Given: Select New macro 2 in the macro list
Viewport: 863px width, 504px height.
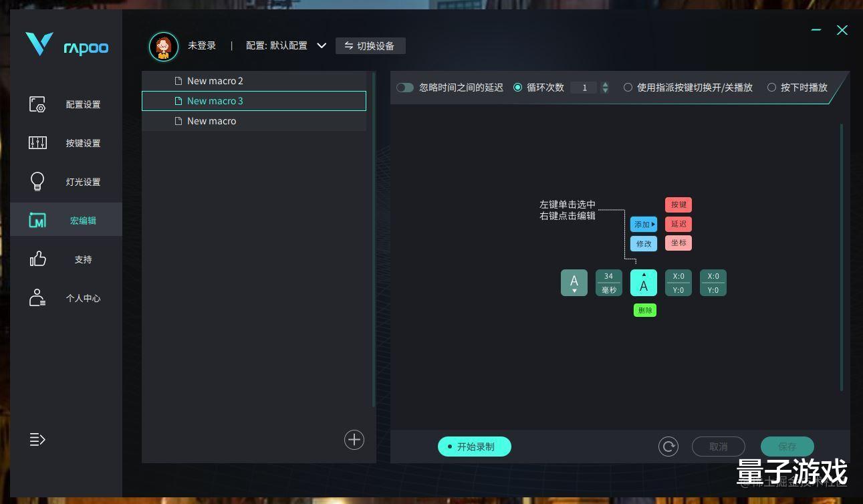Looking at the screenshot, I should click(215, 80).
